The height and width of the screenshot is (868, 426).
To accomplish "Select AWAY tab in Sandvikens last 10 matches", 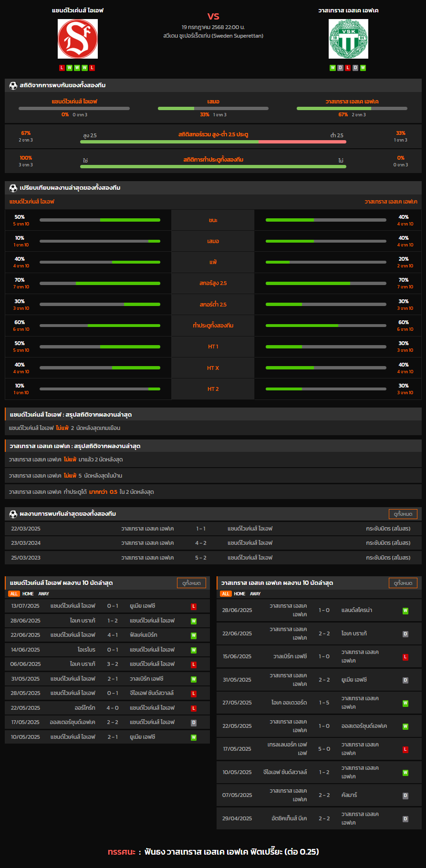I will (44, 594).
